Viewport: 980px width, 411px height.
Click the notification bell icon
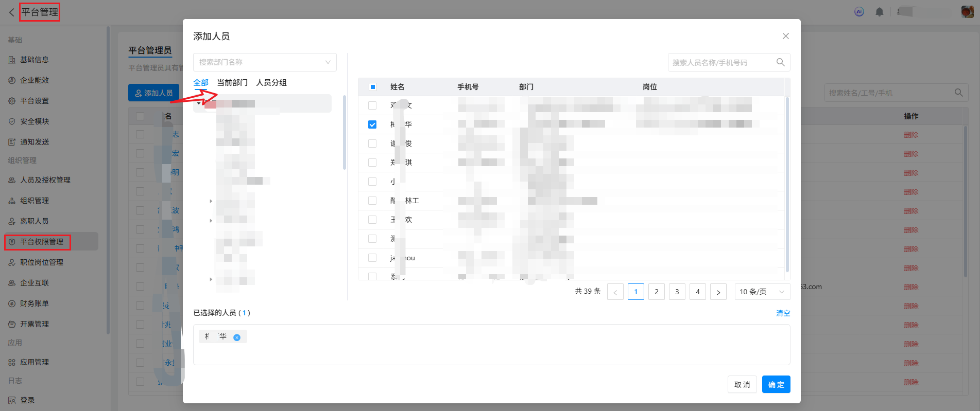point(879,12)
